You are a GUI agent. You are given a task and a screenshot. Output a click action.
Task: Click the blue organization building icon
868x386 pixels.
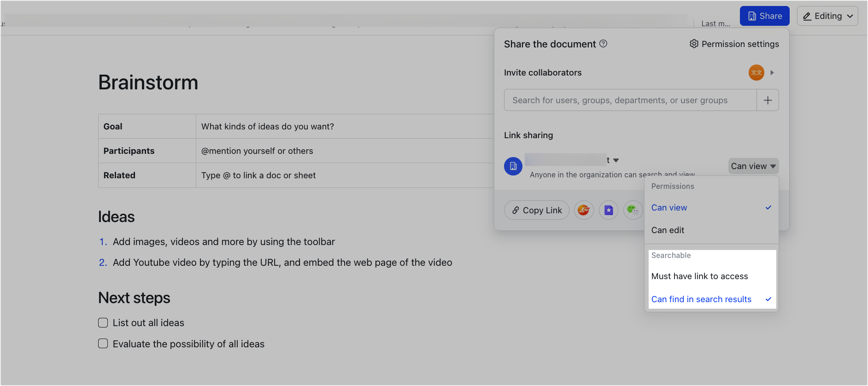click(x=513, y=166)
